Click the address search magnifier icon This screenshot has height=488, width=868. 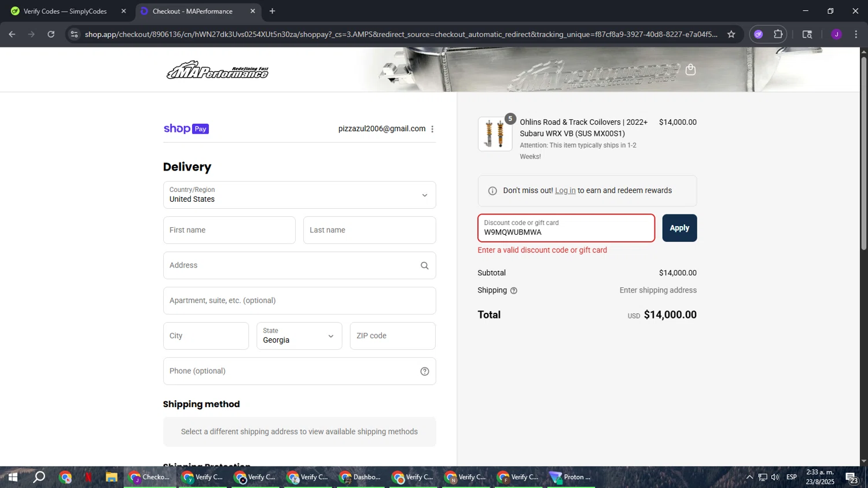pos(425,265)
